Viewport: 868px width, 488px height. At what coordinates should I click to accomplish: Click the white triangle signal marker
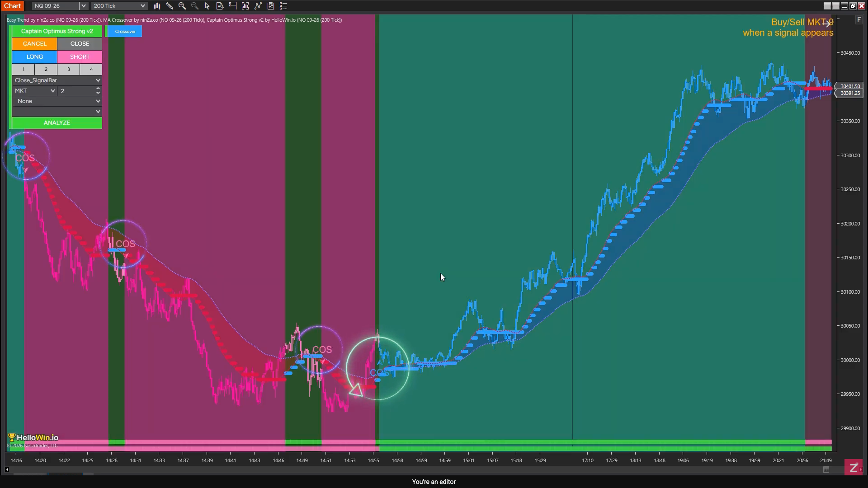point(356,390)
